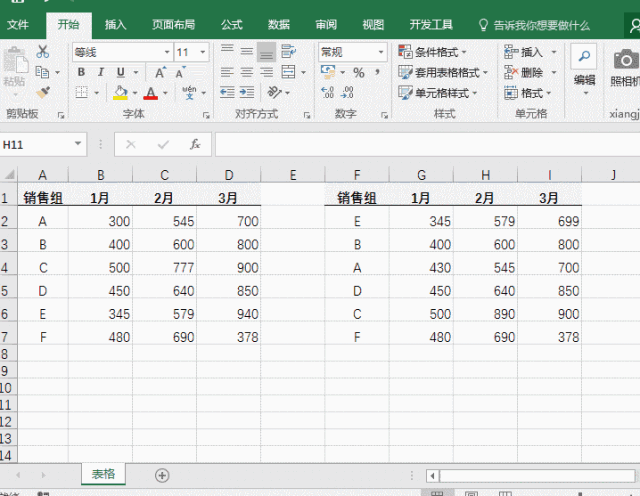The height and width of the screenshot is (496, 640).
Task: Click the Editing (编辑) search icon
Action: (584, 56)
